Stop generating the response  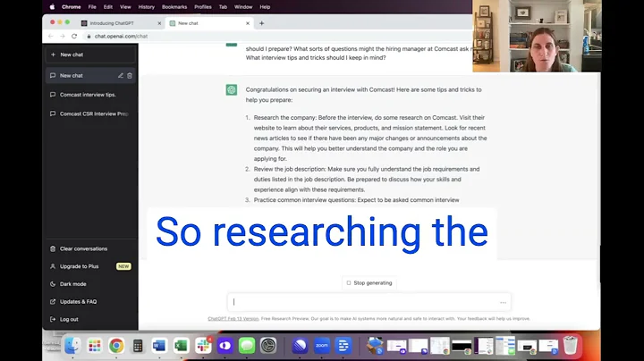[x=369, y=283]
